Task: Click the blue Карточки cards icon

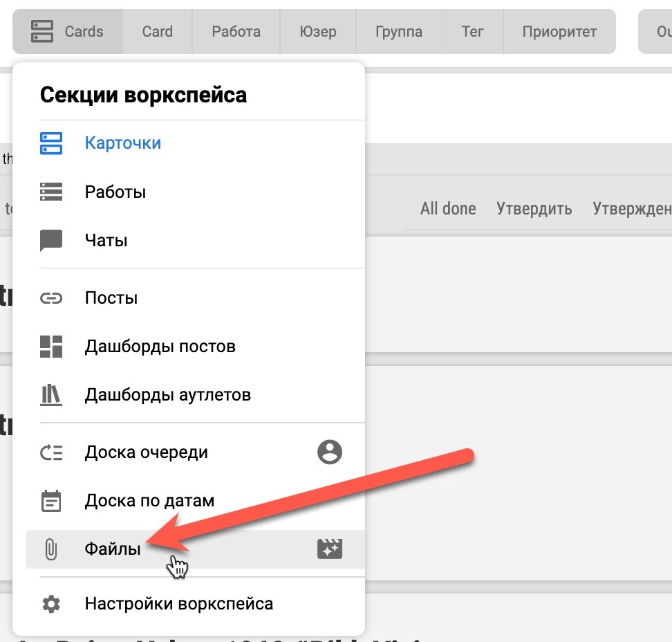Action: coord(51,143)
